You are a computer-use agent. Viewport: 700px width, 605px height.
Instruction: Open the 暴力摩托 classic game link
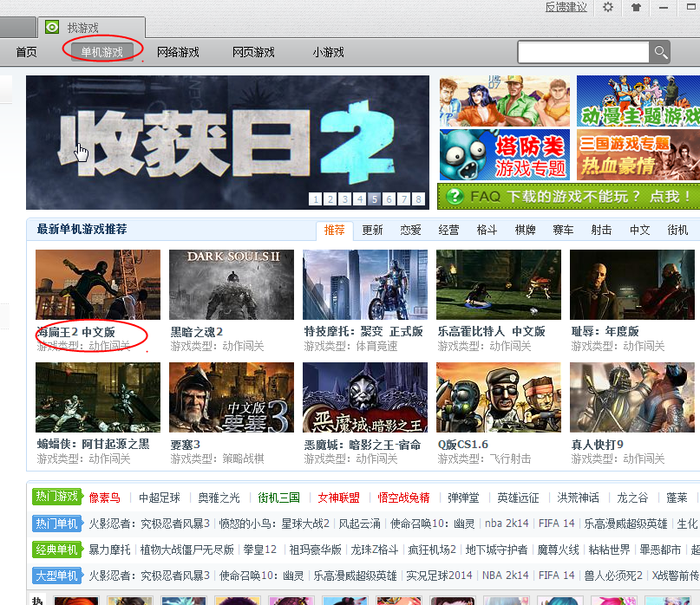pos(109,550)
